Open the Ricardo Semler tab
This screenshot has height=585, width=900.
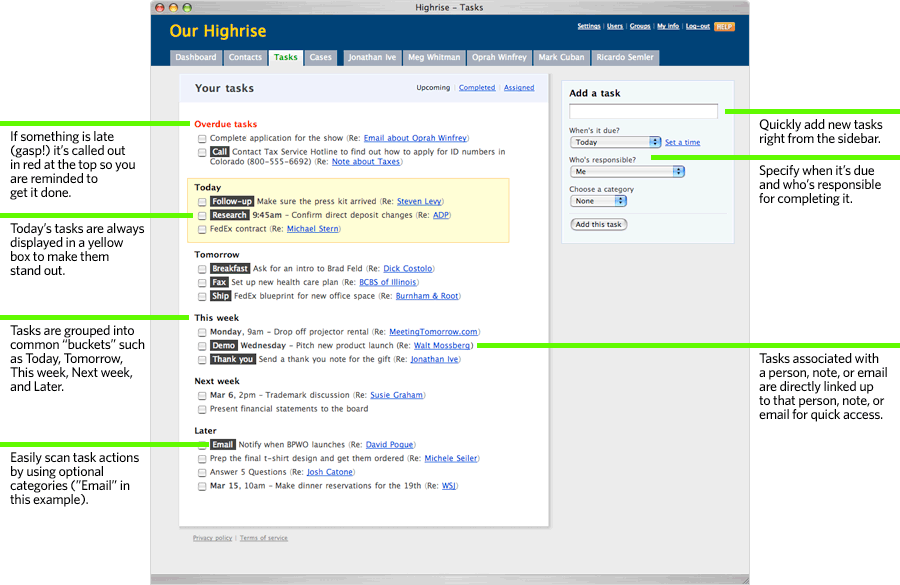click(x=624, y=57)
